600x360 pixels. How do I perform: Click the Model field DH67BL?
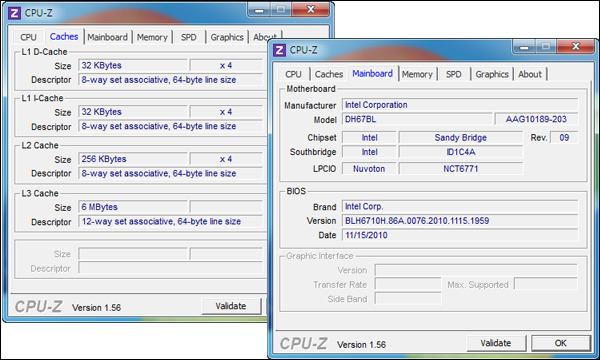[x=417, y=119]
